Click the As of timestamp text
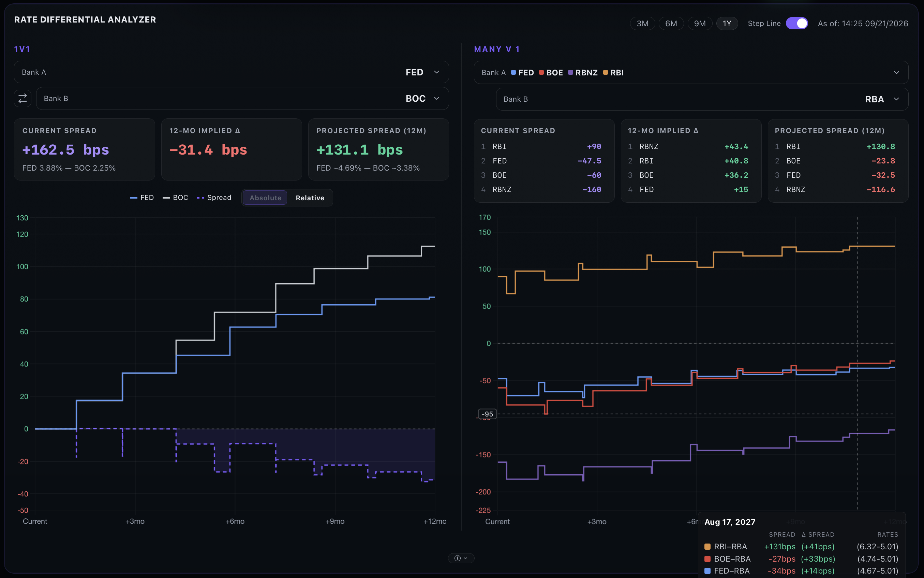This screenshot has width=924, height=578. click(x=863, y=24)
